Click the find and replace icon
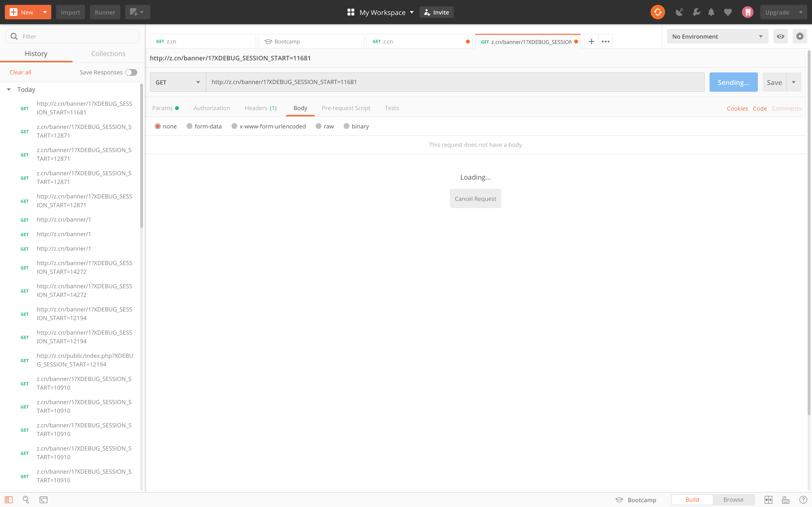 coord(26,500)
